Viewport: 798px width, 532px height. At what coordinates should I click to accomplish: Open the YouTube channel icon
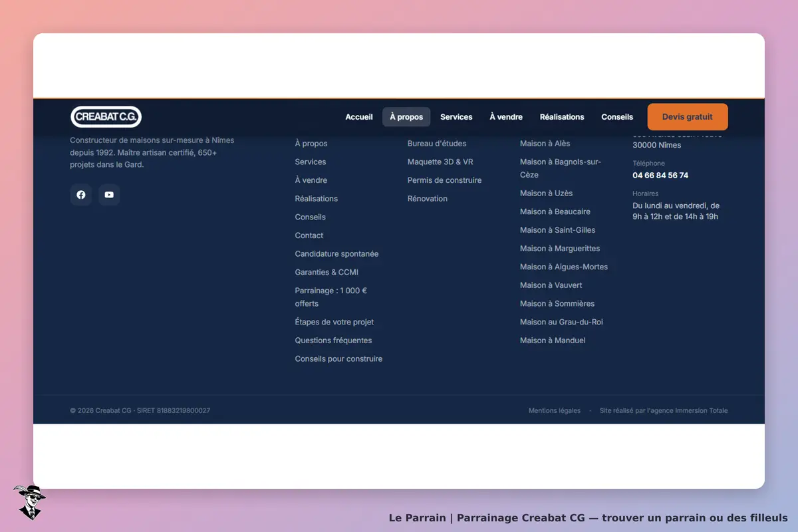pos(109,195)
